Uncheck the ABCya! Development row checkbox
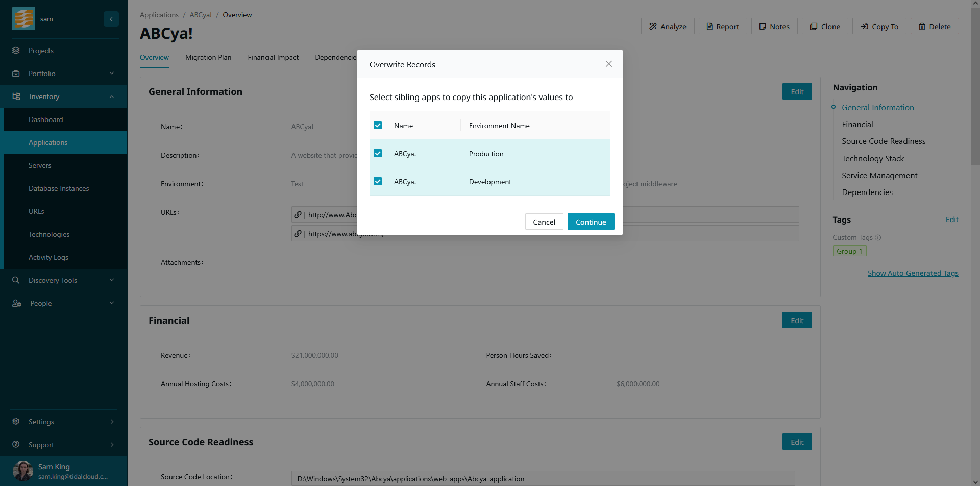Image resolution: width=980 pixels, height=486 pixels. coord(378,182)
